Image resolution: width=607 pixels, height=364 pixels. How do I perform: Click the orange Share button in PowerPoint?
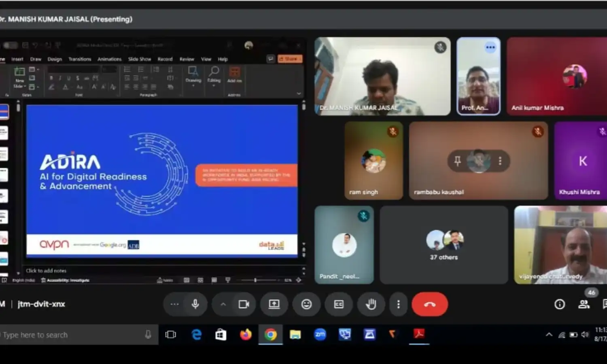tap(290, 59)
